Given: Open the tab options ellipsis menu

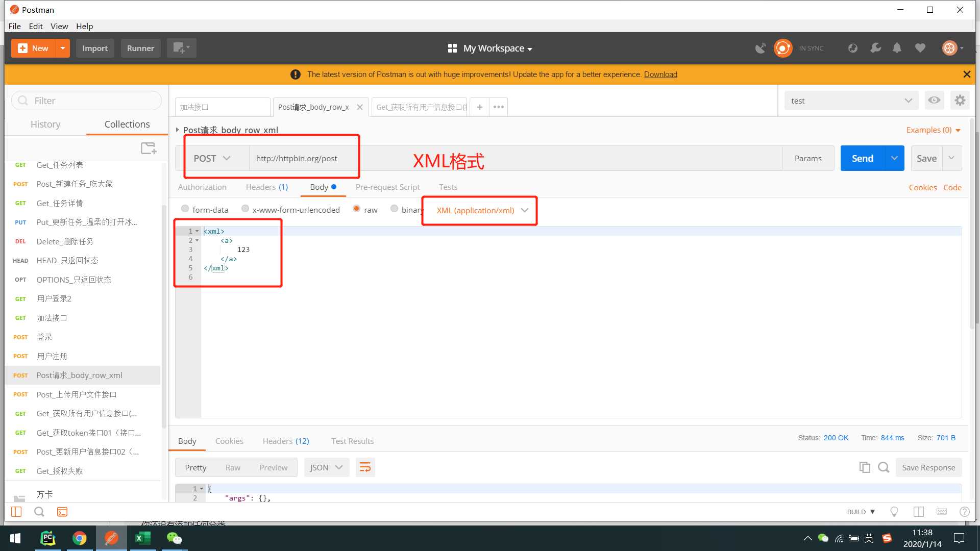Looking at the screenshot, I should [x=499, y=107].
